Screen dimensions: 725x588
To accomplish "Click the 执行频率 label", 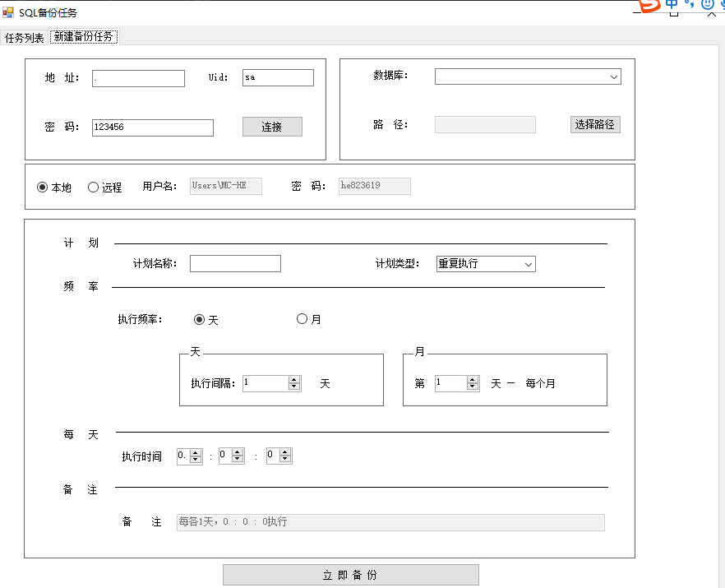I will click(x=140, y=319).
